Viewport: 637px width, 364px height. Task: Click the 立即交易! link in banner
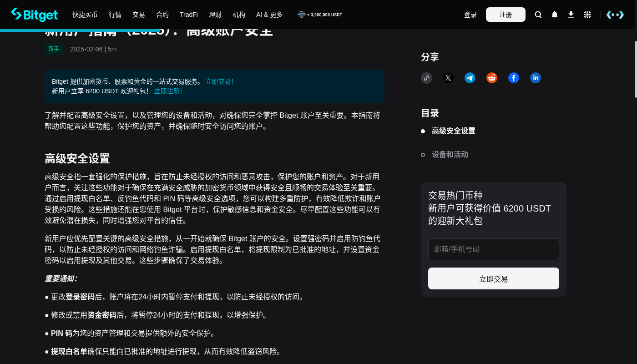[x=220, y=81]
